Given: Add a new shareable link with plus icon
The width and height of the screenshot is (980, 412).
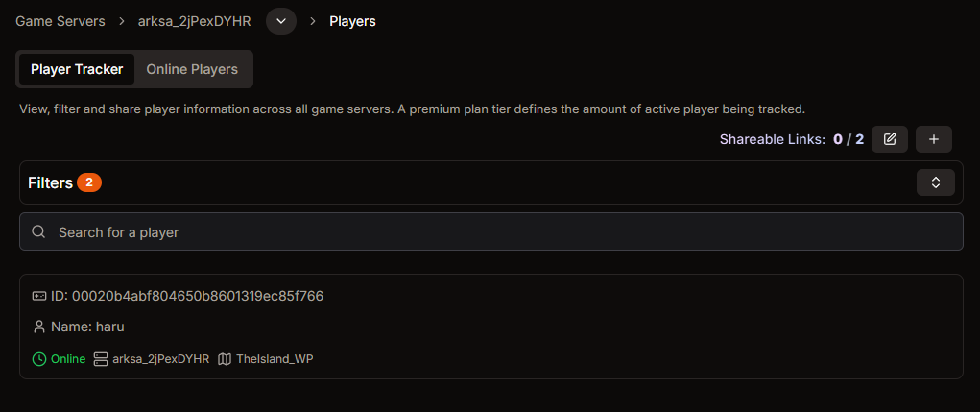Looking at the screenshot, I should 934,139.
